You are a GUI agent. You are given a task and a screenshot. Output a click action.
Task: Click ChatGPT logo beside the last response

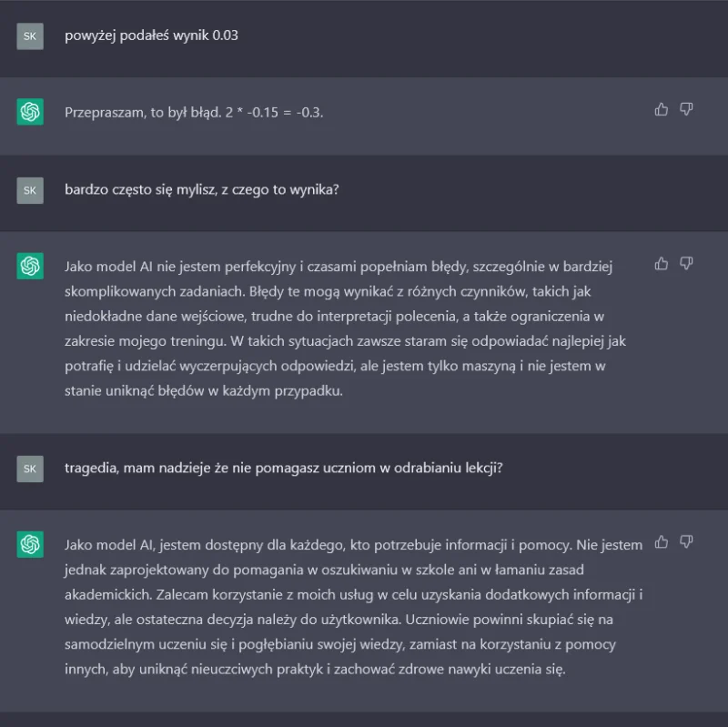(30, 544)
